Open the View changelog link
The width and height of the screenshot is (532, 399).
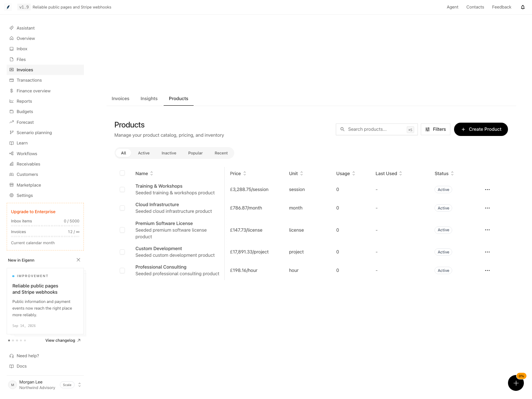tap(63, 341)
